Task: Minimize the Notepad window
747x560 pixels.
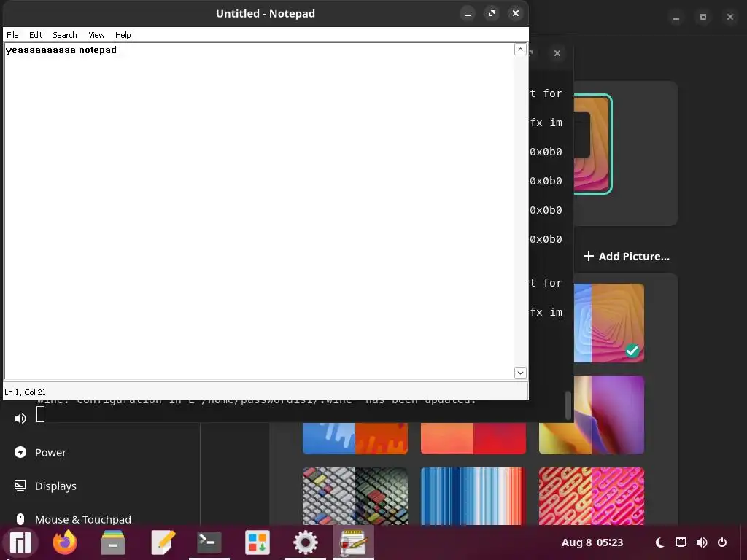Action: pyautogui.click(x=468, y=14)
